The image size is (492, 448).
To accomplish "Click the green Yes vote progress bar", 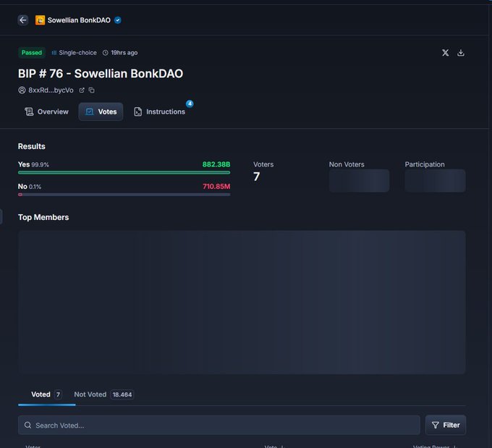I will point(124,172).
